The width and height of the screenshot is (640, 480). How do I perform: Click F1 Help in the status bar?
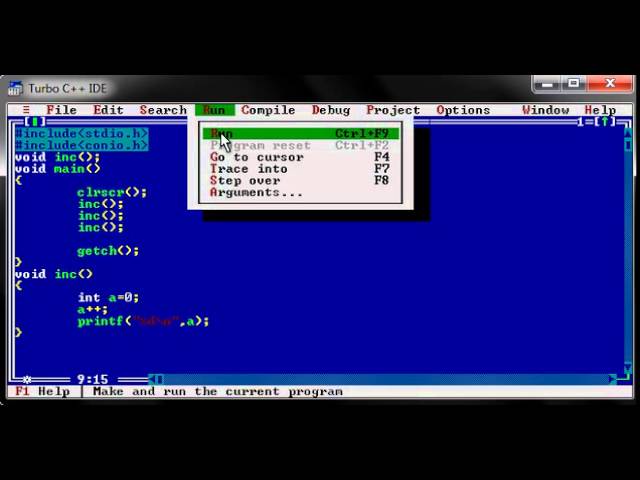[x=42, y=391]
